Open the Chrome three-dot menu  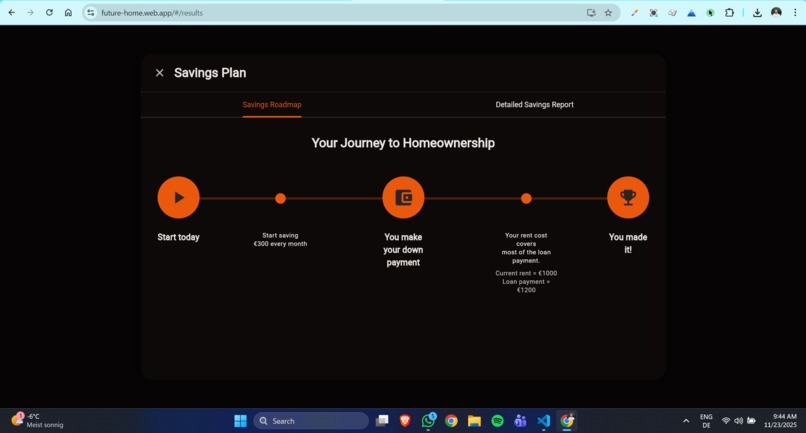pyautogui.click(x=795, y=13)
